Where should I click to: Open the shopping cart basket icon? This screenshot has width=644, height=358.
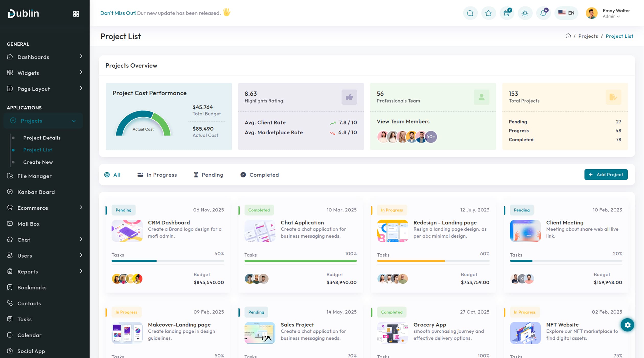(x=507, y=13)
